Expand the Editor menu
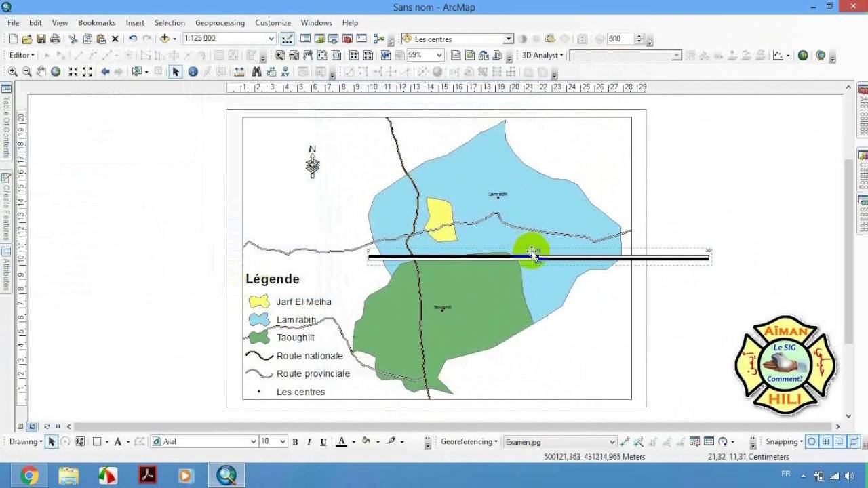868x488 pixels. [22, 56]
